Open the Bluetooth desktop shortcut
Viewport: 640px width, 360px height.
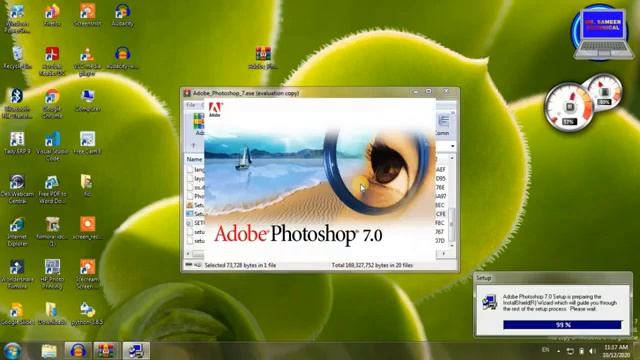click(16, 103)
